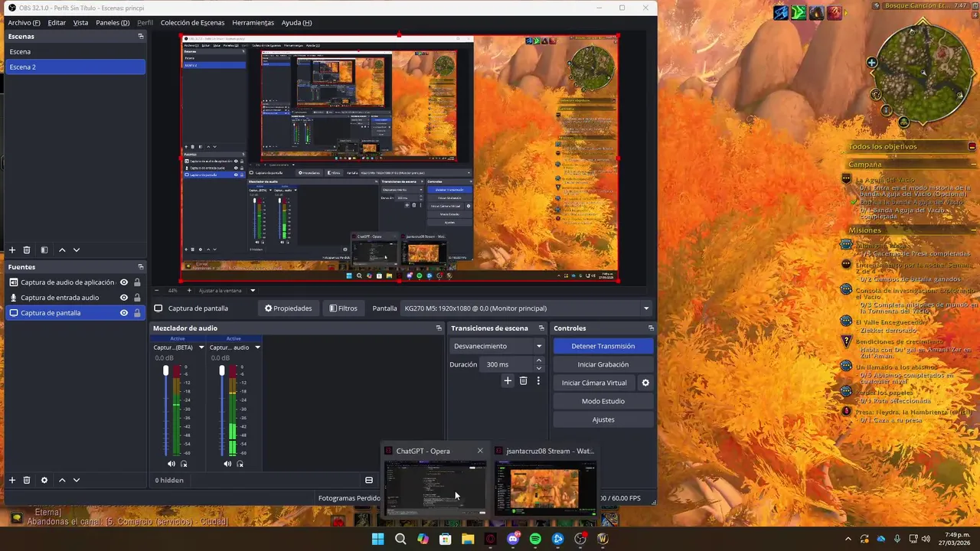Move scene up with Escenas up arrow
The height and width of the screenshot is (551, 980).
(x=62, y=249)
